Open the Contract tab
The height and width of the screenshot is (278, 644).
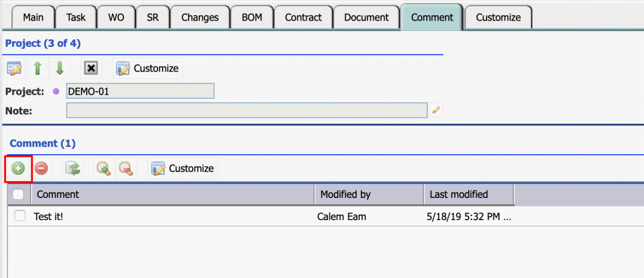pyautogui.click(x=303, y=17)
